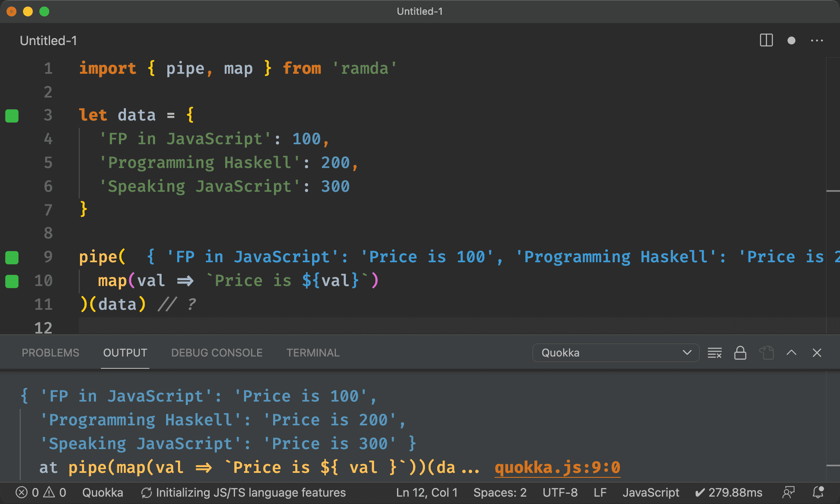840x504 pixels.
Task: Open the Quokka output channel dropdown
Action: click(615, 353)
